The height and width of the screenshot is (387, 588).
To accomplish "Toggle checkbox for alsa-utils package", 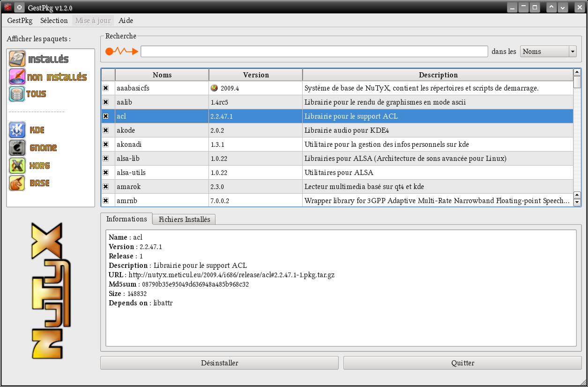I will pos(106,172).
